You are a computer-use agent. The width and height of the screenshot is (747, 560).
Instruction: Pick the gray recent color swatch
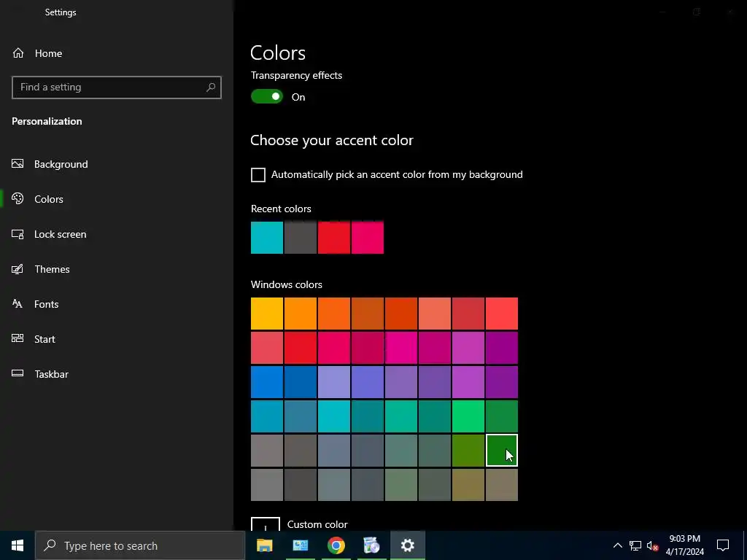[300, 237]
